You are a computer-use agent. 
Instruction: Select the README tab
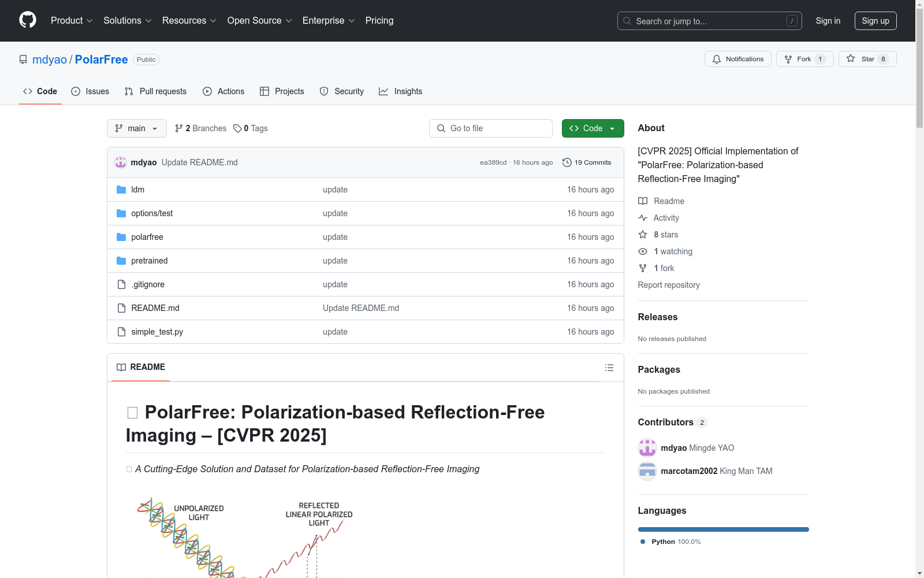[141, 368]
